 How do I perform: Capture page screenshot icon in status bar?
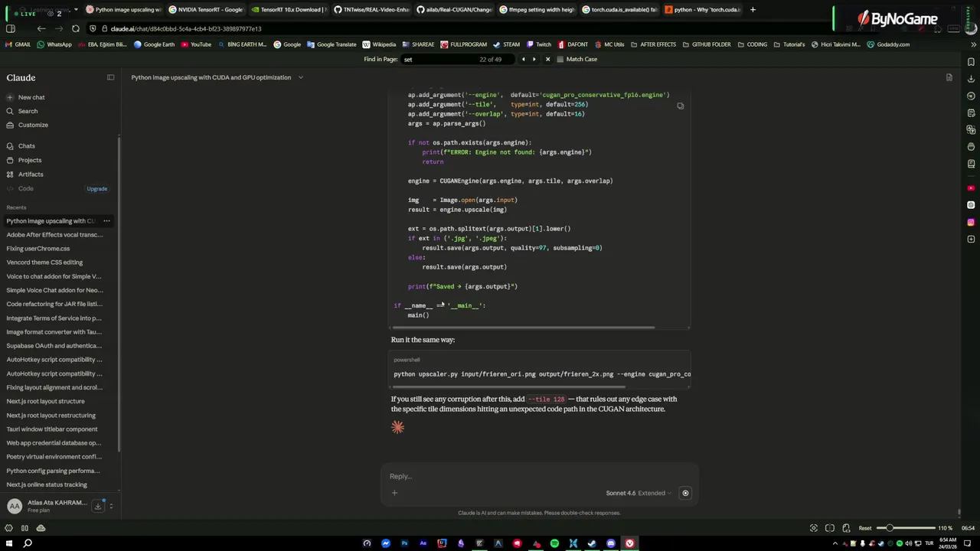pos(813,528)
